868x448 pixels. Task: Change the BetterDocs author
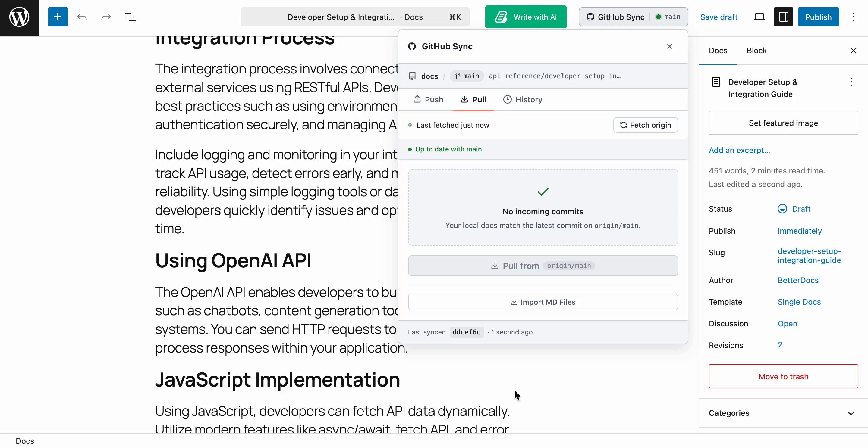(x=798, y=280)
